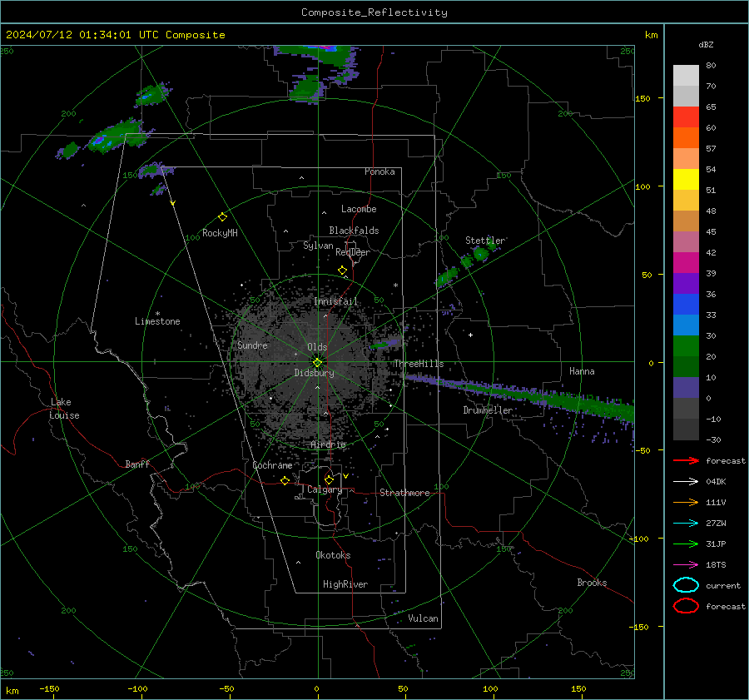Click the 'Brooks' city label
Viewport: 749px width, 700px height.
tap(592, 583)
